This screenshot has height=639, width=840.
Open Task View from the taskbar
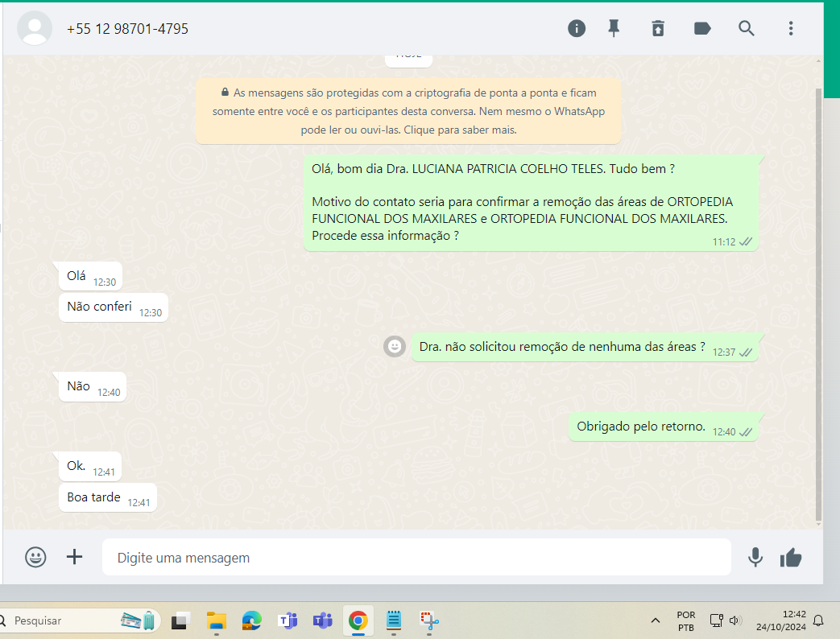(x=180, y=620)
